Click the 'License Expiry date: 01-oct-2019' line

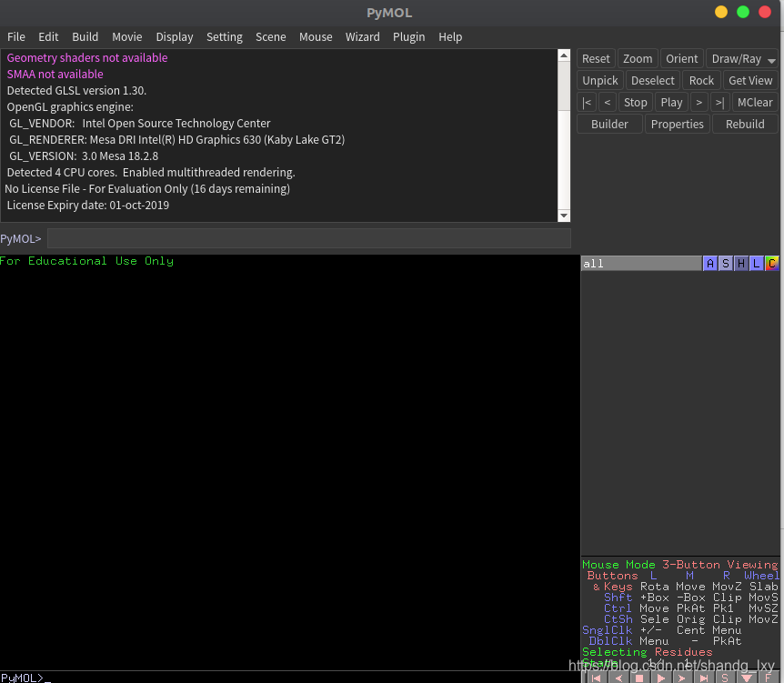[88, 206]
